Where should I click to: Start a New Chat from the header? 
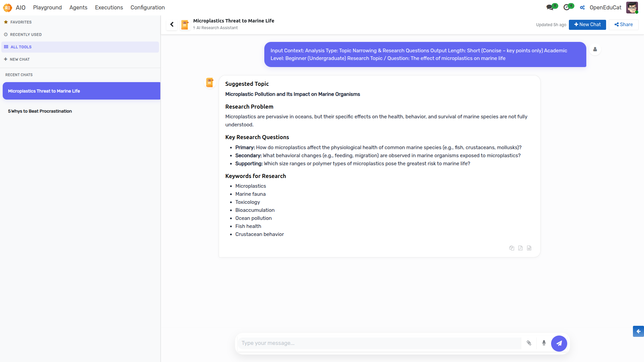click(x=587, y=24)
